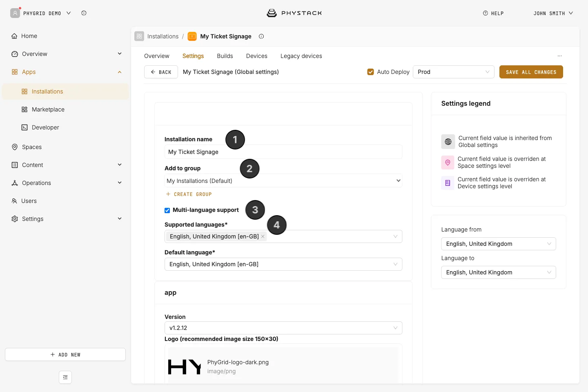Click the PhyGrid Demo tenant avatar
This screenshot has width=588, height=392.
15,13
